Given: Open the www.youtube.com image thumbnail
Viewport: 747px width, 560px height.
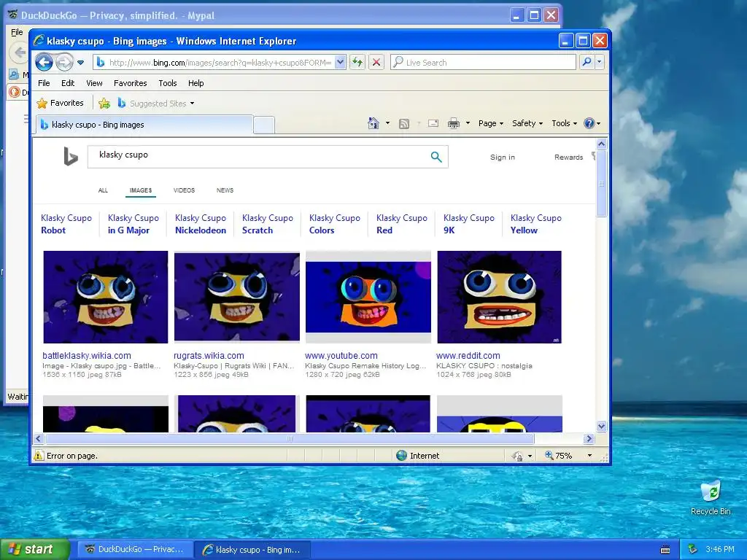Looking at the screenshot, I should (x=368, y=297).
